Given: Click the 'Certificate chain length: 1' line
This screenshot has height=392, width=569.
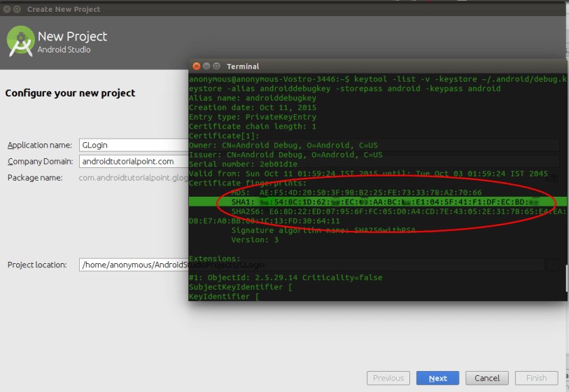Looking at the screenshot, I should point(252,126).
